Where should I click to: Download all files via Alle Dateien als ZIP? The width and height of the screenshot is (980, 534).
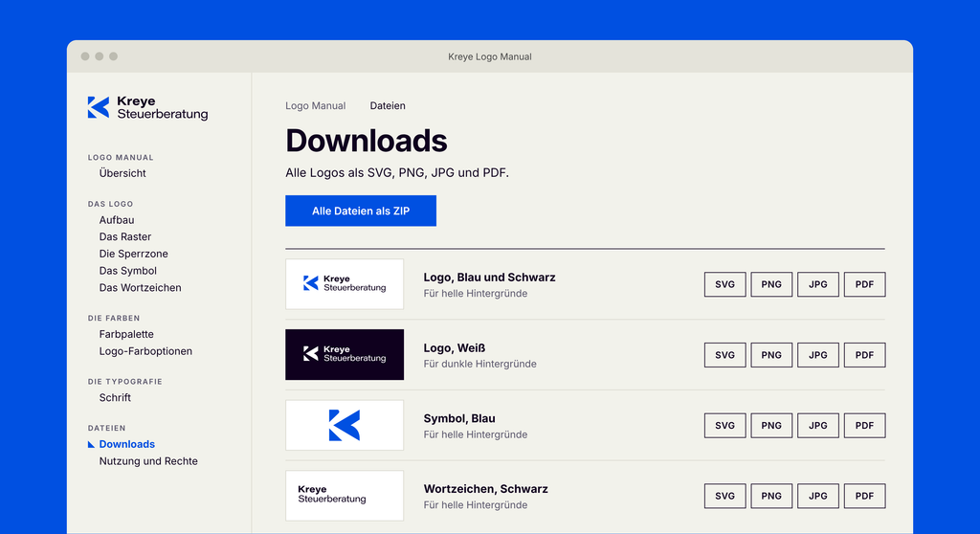point(361,211)
